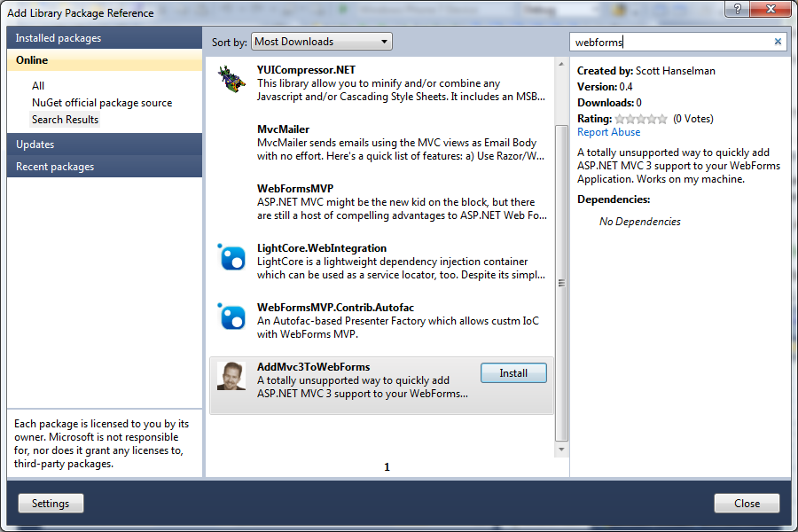
Task: Click the scroll up arrow of package list
Action: [x=561, y=64]
